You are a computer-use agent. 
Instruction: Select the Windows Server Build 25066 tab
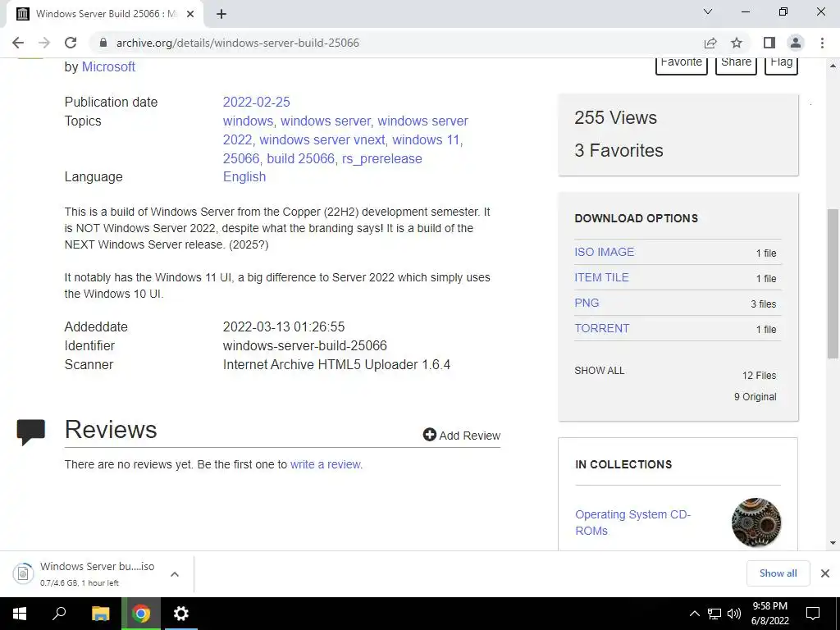(x=104, y=14)
